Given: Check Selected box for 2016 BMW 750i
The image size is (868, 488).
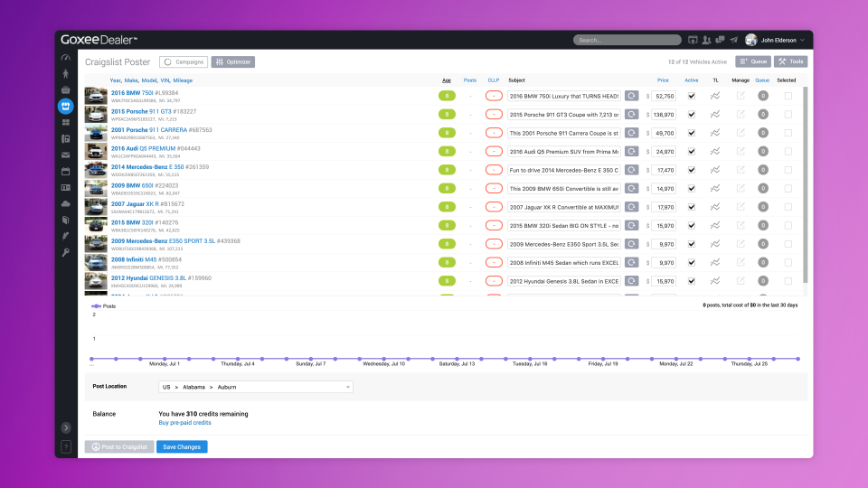Looking at the screenshot, I should coord(788,96).
